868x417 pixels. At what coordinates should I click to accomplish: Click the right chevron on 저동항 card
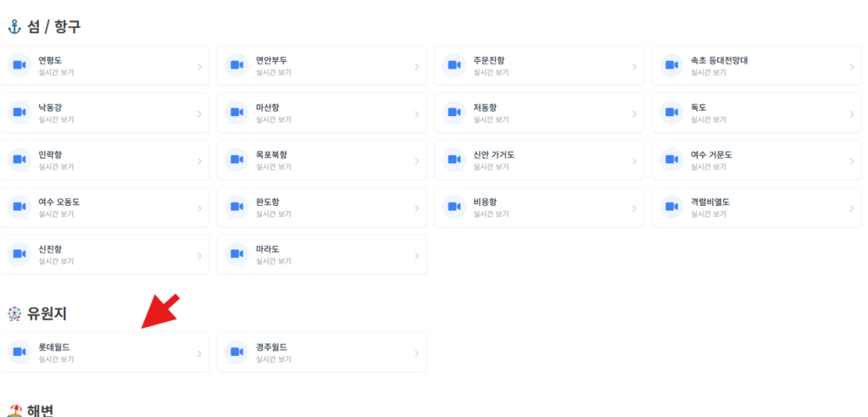click(634, 113)
